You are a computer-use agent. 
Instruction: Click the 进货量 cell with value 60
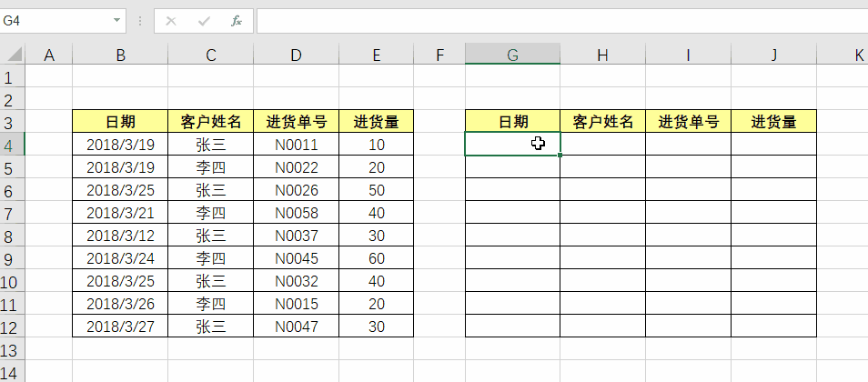tap(376, 258)
